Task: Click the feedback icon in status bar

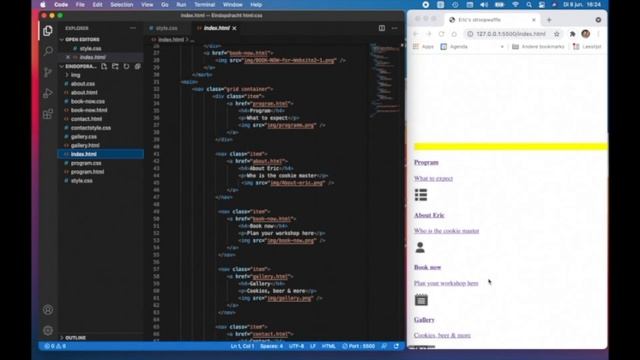Action: point(384,346)
